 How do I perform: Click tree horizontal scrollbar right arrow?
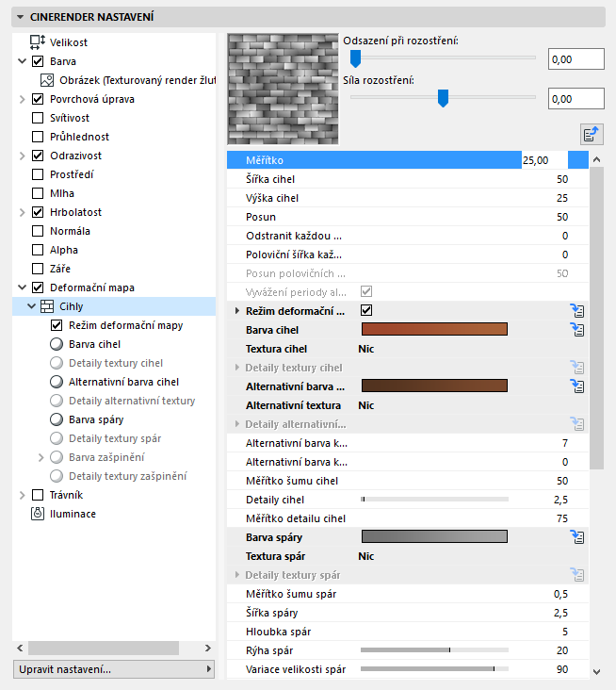coord(208,648)
